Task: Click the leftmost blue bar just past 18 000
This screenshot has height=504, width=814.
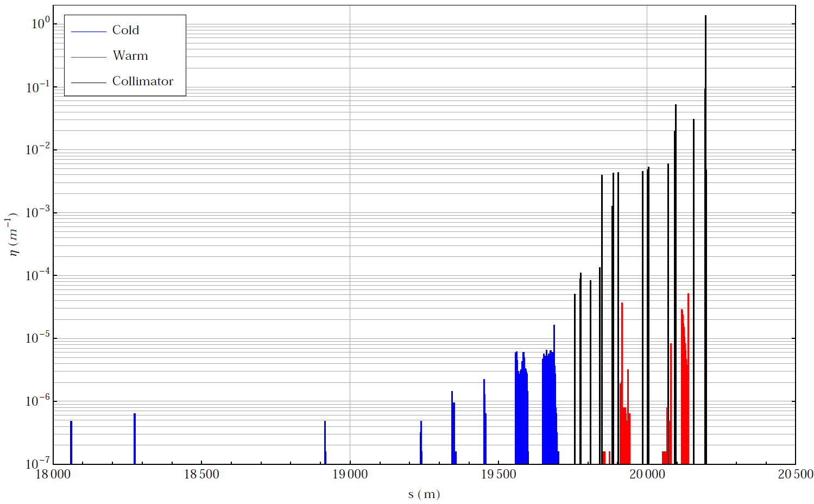Action: [71, 443]
